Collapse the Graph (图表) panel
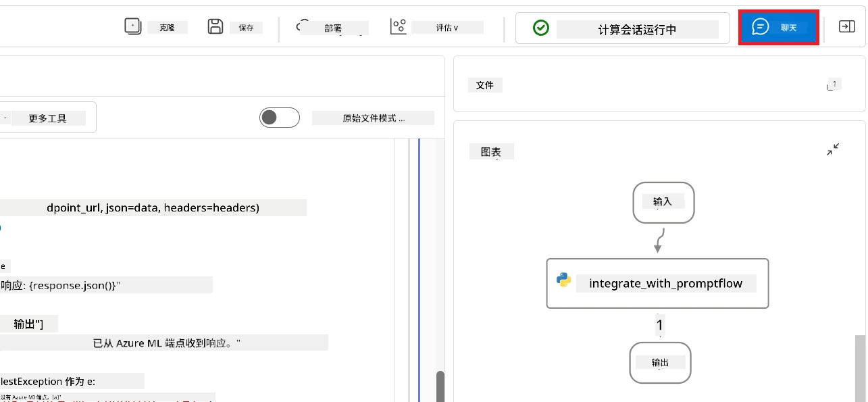This screenshot has width=868, height=402. (x=833, y=150)
